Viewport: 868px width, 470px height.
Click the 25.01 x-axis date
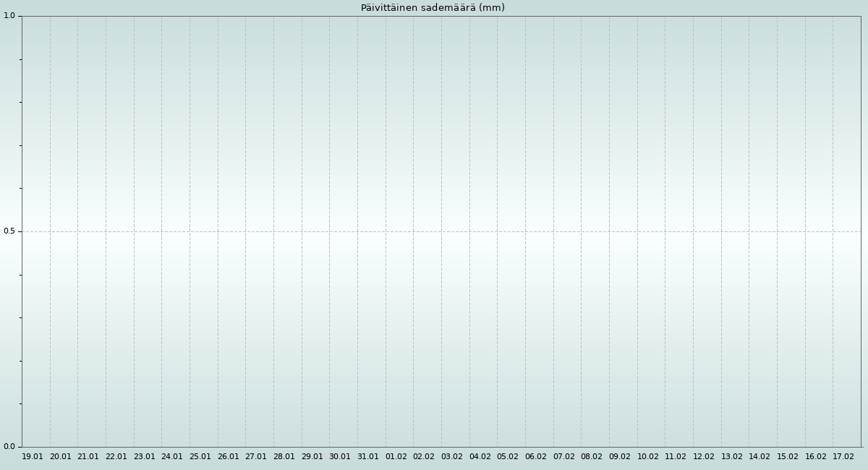(x=200, y=456)
